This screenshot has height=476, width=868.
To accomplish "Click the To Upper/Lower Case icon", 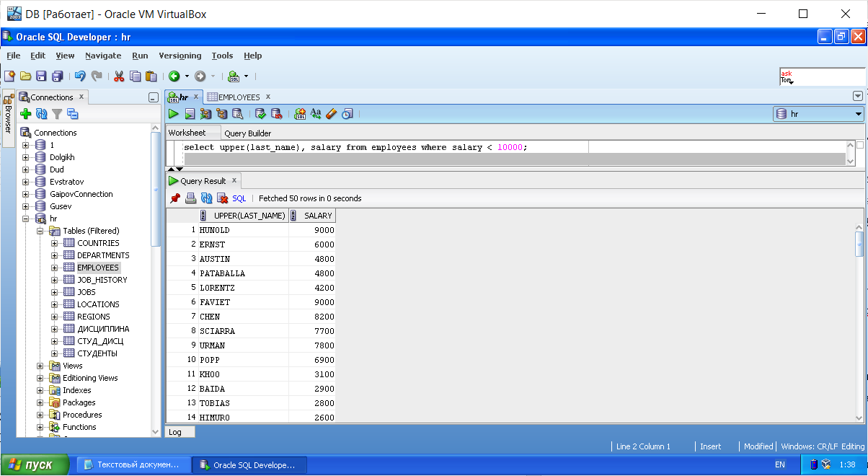I will [316, 113].
